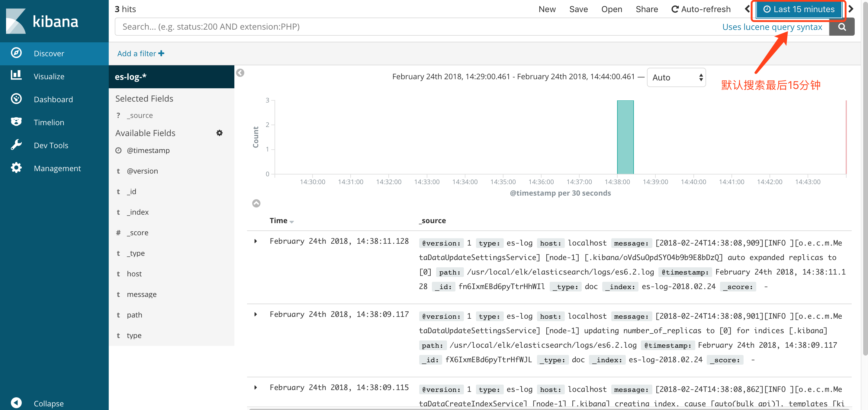Click the Timelion label in sidebar

(49, 122)
